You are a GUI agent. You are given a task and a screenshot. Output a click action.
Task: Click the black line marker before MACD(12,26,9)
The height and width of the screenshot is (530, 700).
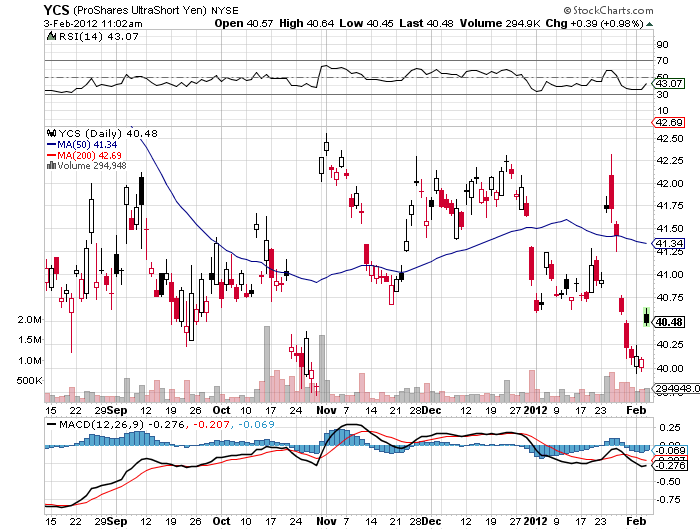coord(52,424)
